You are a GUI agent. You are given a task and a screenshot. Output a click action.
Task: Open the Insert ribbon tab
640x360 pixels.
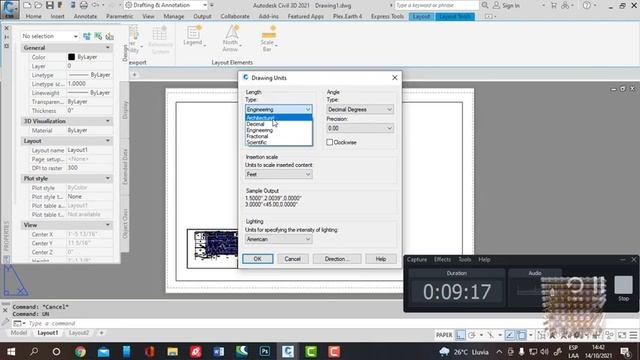tap(58, 16)
